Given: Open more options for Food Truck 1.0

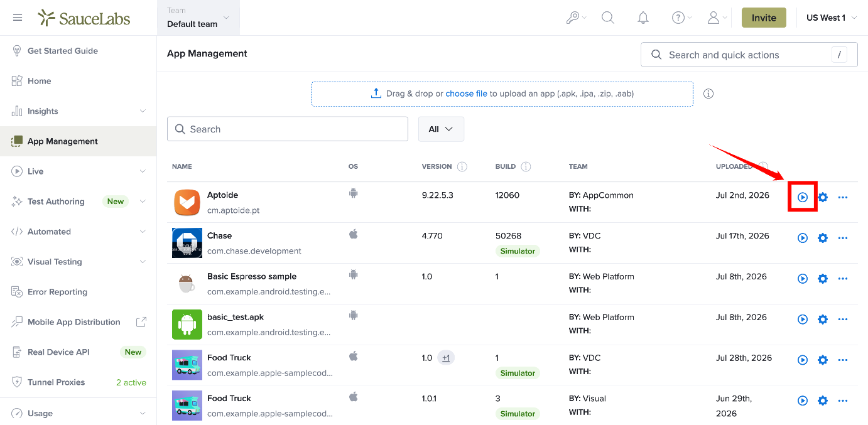Looking at the screenshot, I should 843,360.
